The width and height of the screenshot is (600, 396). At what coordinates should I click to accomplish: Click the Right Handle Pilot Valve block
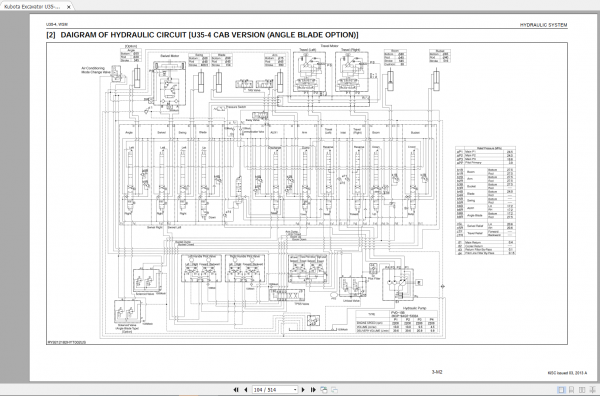point(245,268)
